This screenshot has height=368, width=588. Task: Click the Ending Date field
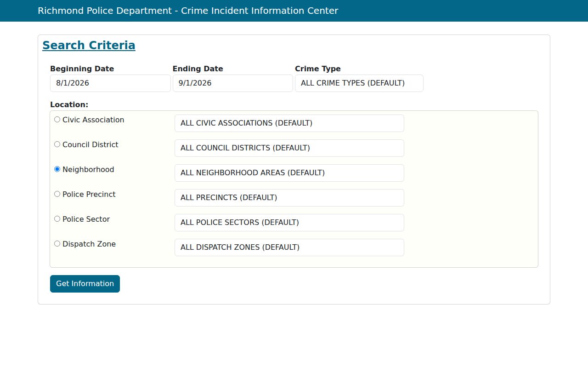[232, 83]
